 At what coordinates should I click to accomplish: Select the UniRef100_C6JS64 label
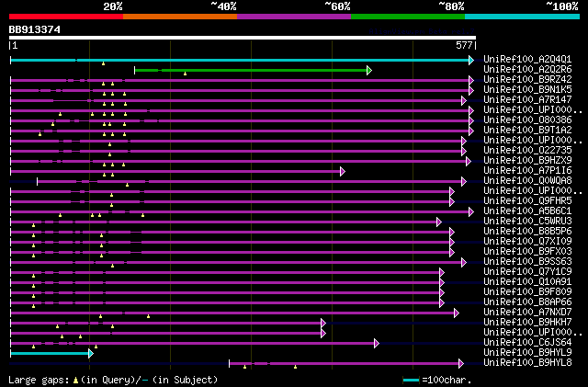tap(527, 343)
